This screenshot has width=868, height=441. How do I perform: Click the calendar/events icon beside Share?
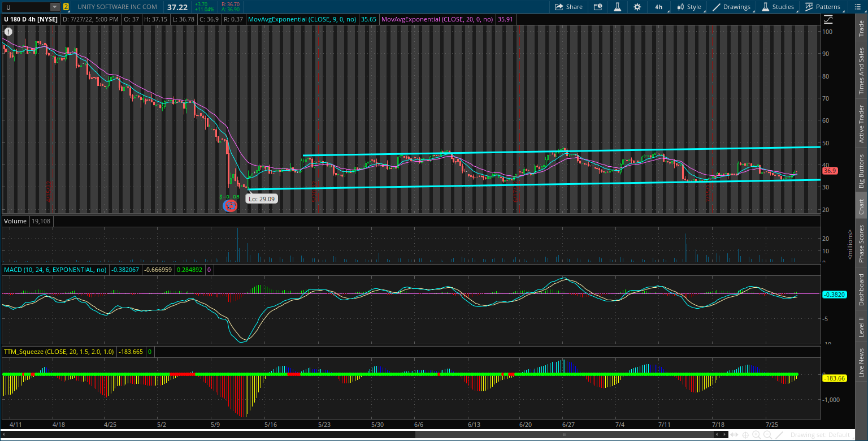pos(598,7)
